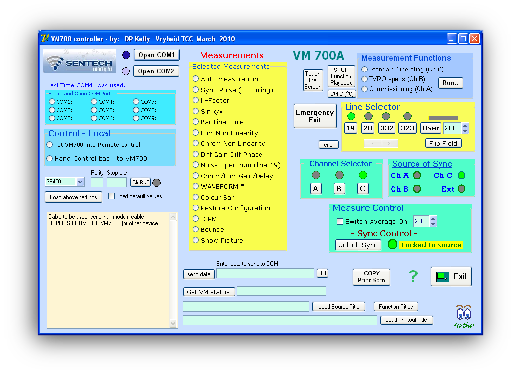Click the Get VM status button
The image size is (513, 373).
click(x=209, y=292)
